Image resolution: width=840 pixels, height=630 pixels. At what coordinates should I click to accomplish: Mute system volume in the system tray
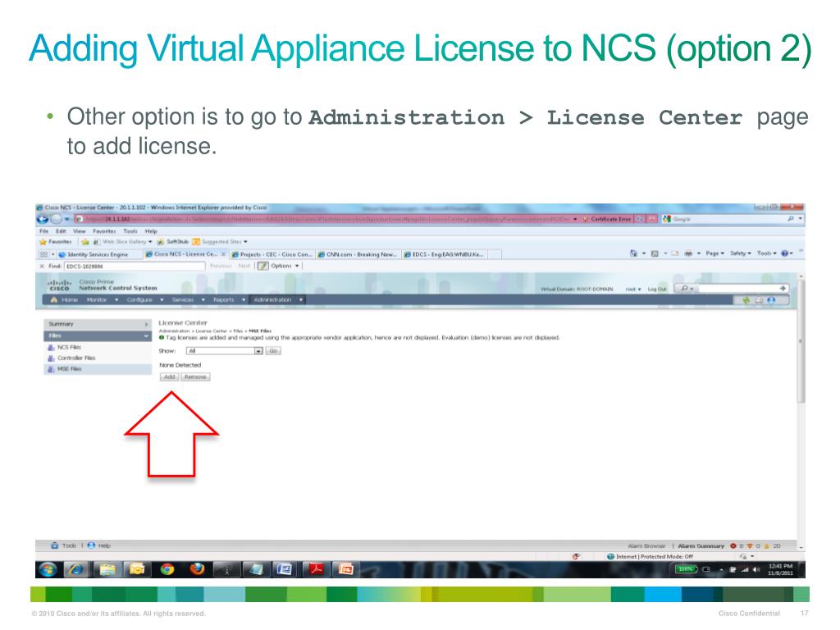pyautogui.click(x=756, y=570)
